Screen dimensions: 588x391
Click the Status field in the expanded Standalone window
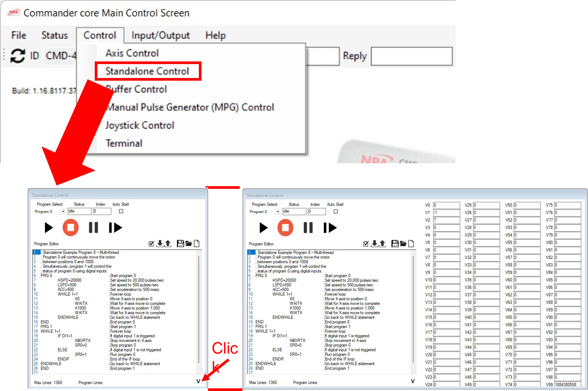click(294, 212)
